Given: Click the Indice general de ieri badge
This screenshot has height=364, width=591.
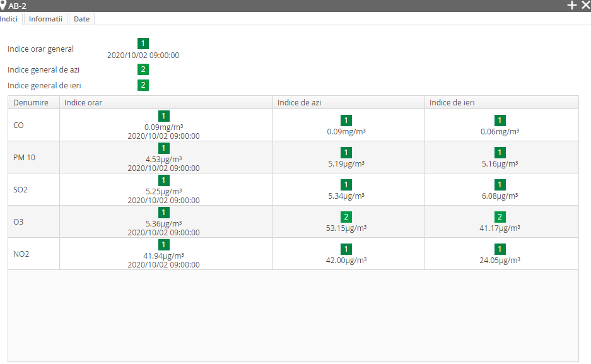Looking at the screenshot, I should pyautogui.click(x=143, y=85).
